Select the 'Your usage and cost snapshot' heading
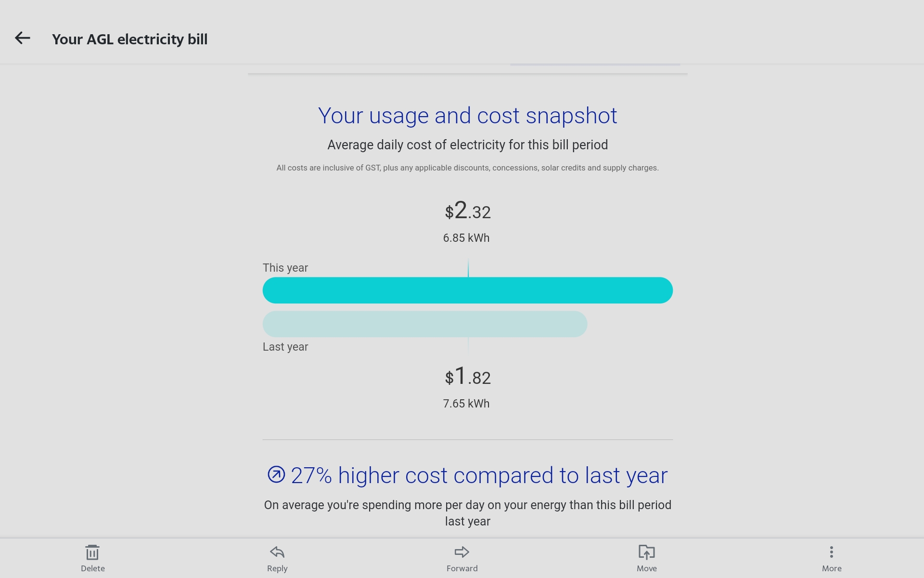Screen dimensions: 924x578 coord(468,116)
